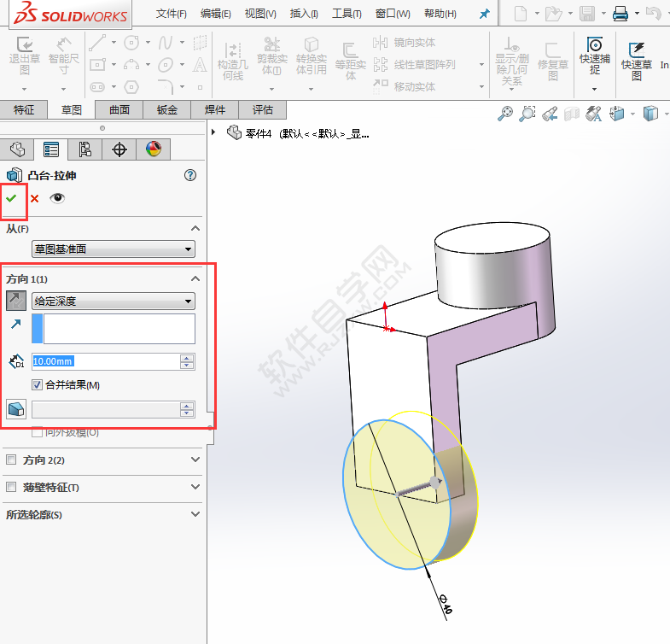Click the Mirror Entities button
The height and width of the screenshot is (644, 670).
point(405,43)
